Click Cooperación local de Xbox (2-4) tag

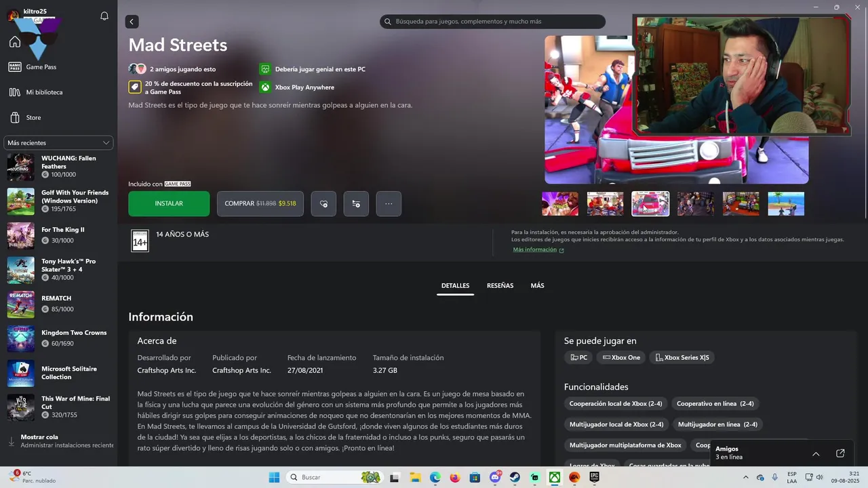coord(616,403)
